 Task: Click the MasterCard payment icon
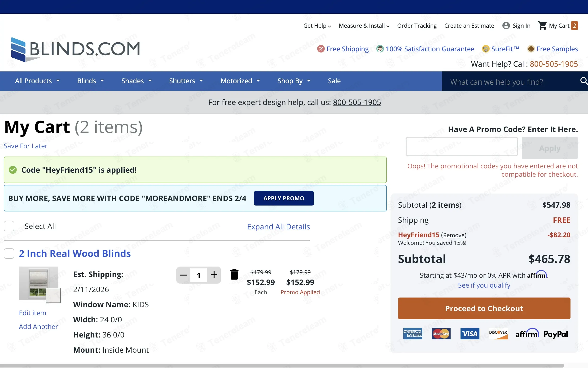tap(441, 334)
